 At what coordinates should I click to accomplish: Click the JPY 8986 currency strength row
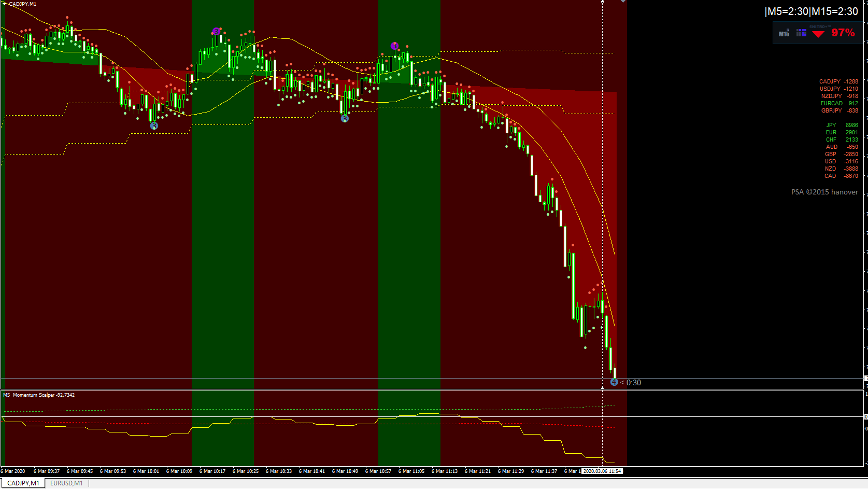click(842, 125)
